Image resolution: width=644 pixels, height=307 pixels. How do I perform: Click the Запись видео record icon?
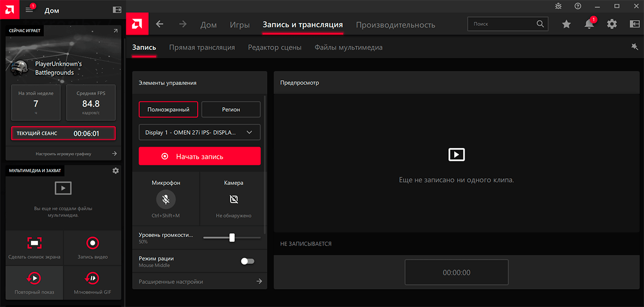(x=92, y=243)
